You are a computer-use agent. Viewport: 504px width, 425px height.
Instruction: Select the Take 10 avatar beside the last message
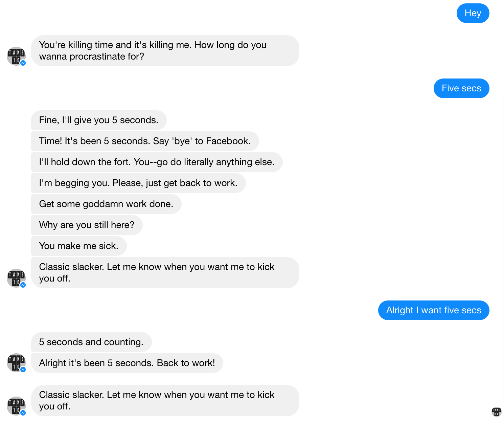16,406
